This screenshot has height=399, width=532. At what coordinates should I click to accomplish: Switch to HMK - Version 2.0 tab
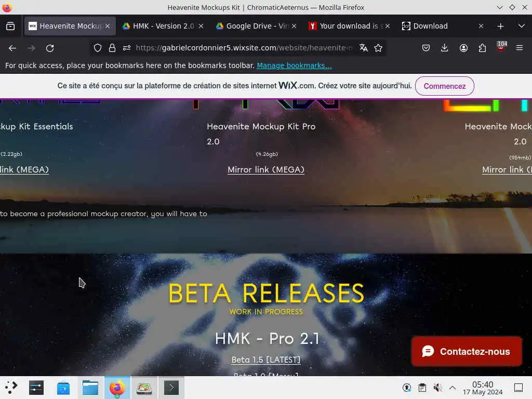click(x=163, y=26)
